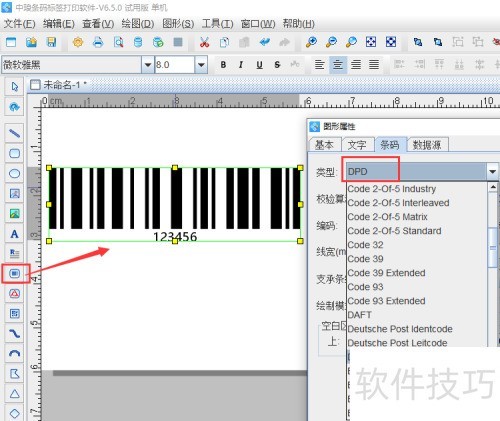
Task: Set right text alignment
Action: point(356,65)
